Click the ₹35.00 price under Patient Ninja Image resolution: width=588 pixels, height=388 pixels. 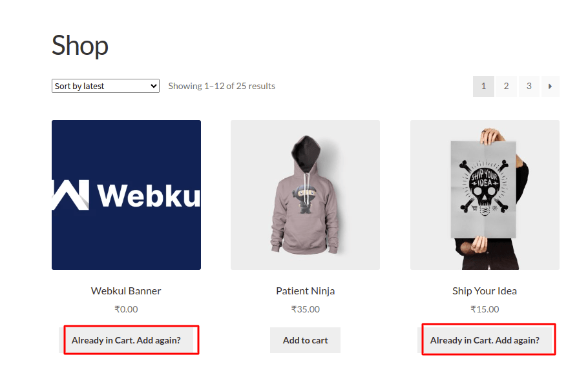coord(305,309)
